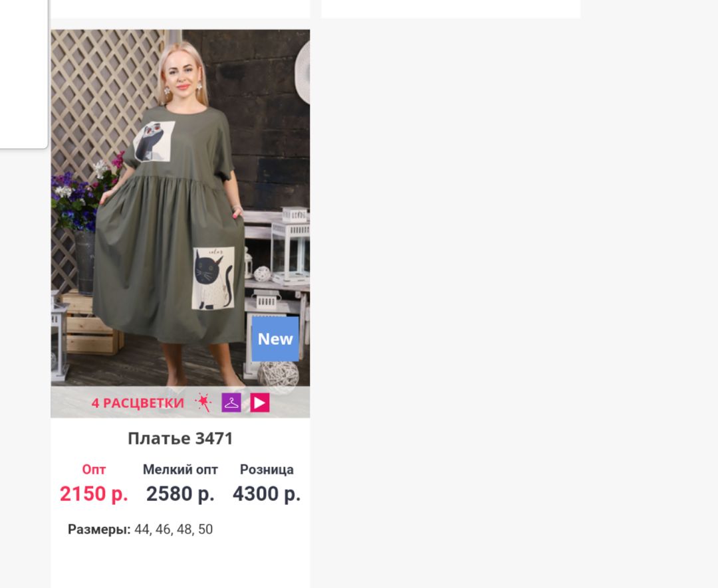Click the 2150 р. wholesale price
This screenshot has width=718, height=588.
pos(94,494)
